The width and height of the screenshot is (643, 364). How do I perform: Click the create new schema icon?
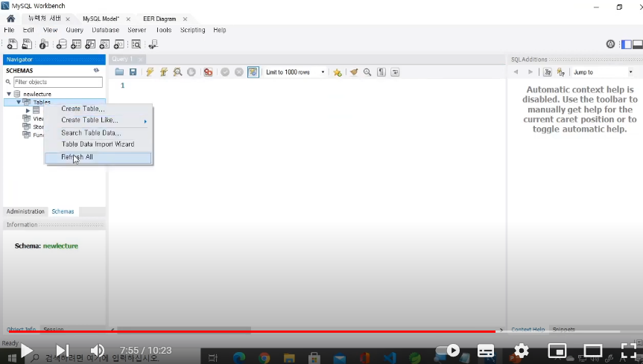[x=62, y=44]
